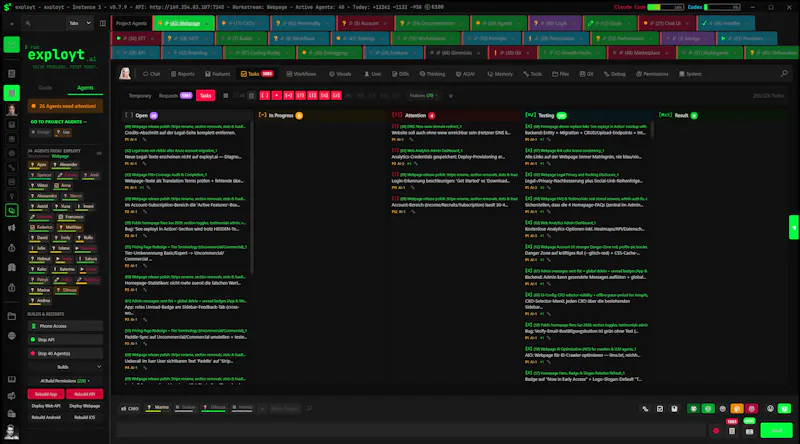Switch to the Guide sidebar tab
The width and height of the screenshot is (800, 444).
coord(45,88)
